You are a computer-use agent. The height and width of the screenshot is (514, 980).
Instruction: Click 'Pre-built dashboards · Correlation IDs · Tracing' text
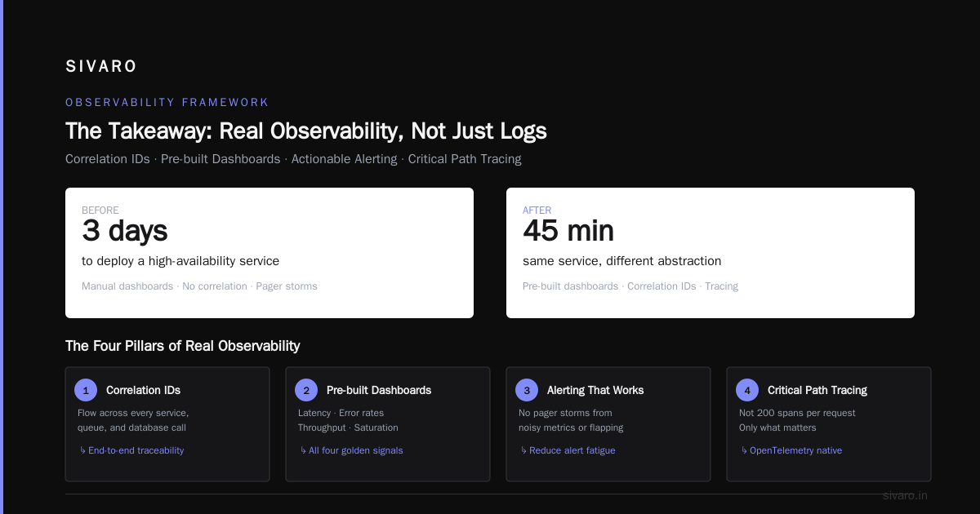[630, 286]
